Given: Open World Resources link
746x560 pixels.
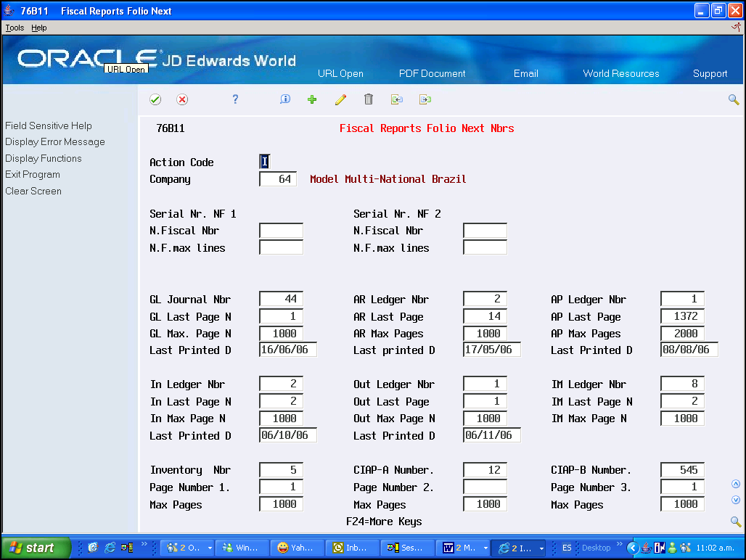Looking at the screenshot, I should tap(621, 74).
